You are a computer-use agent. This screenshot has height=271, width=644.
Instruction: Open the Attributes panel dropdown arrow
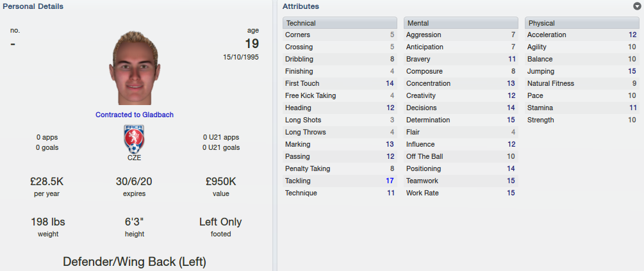click(x=637, y=6)
